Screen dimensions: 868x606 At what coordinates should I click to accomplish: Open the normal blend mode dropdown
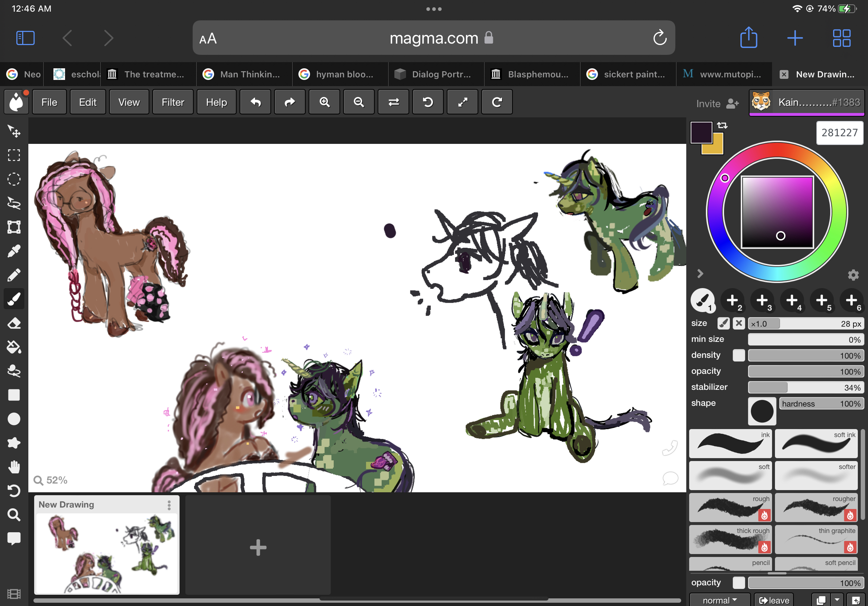coord(719,600)
